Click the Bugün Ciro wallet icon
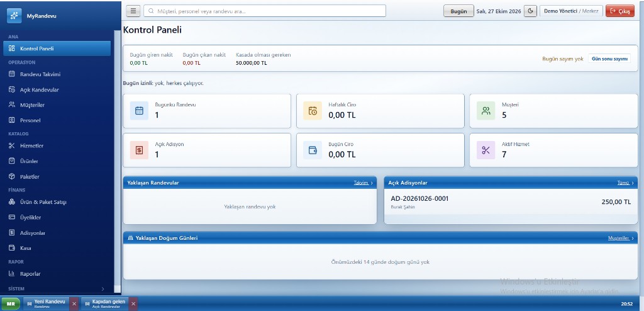 coord(313,150)
